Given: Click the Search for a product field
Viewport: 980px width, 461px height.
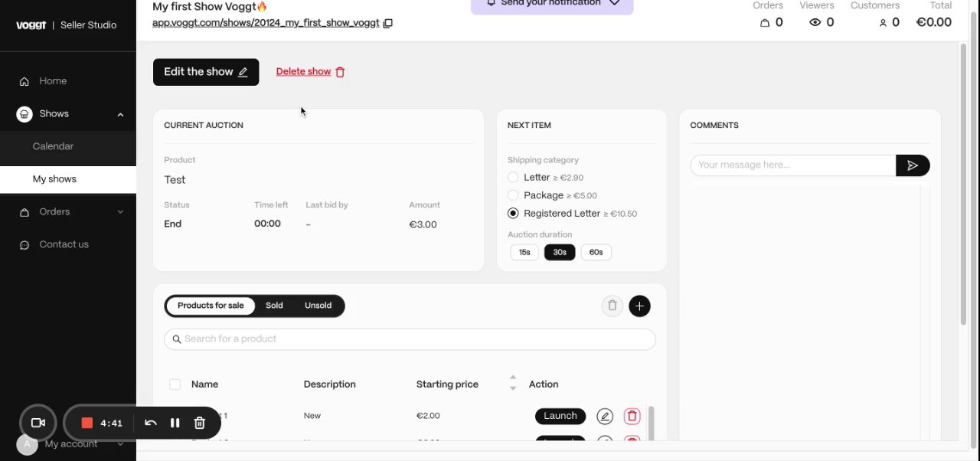Looking at the screenshot, I should (410, 339).
